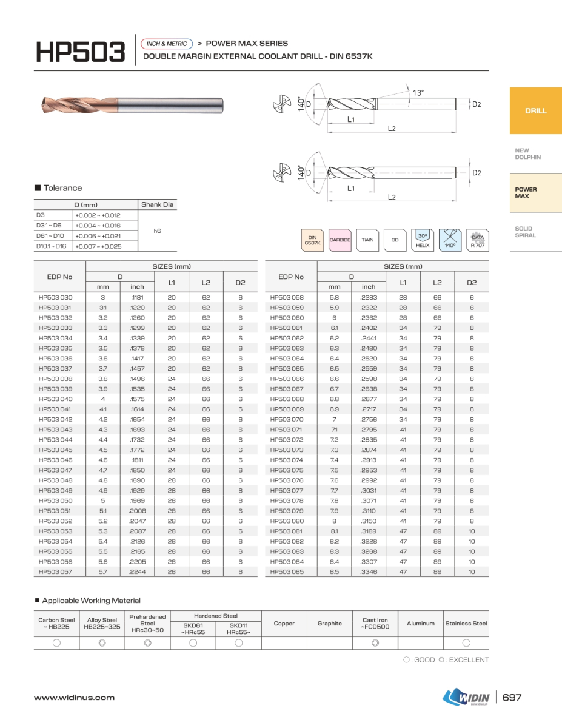The width and height of the screenshot is (562, 728).
Task: Open the www.widinus.com link
Action: click(74, 698)
